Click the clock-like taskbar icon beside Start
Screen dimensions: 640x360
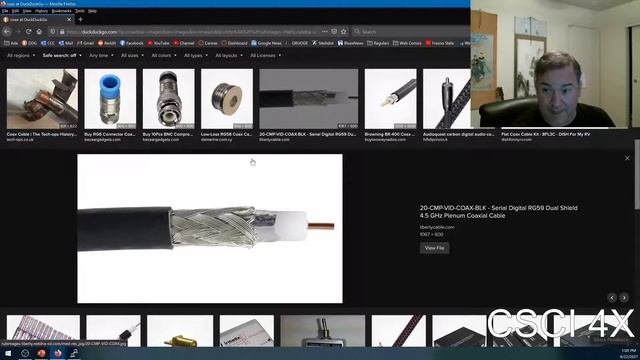tap(25, 353)
